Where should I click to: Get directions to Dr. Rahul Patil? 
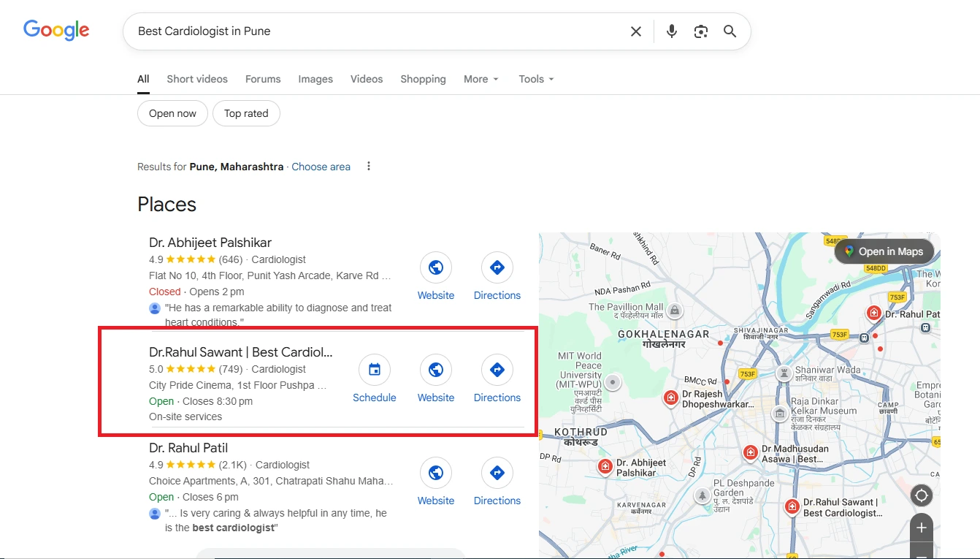coord(497,473)
